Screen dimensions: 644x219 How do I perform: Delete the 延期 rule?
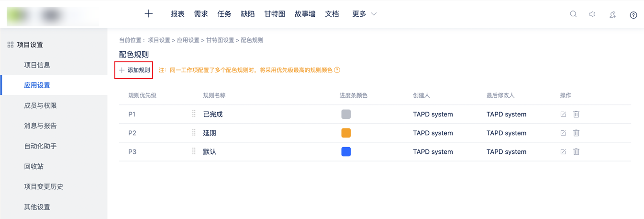tap(577, 133)
